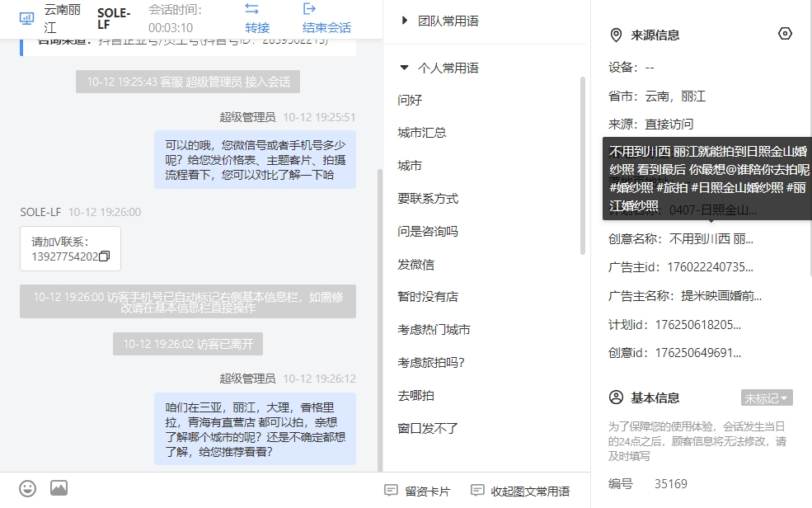Click the quick phrases list scrollbar
The height and width of the screenshot is (508, 812).
point(583,166)
